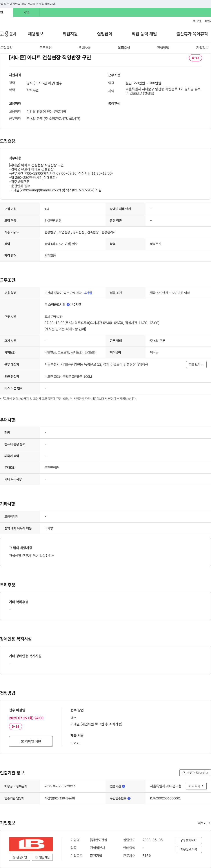Expand 지도 보기 beside 서울특별시 서대문구청
The width and height of the screenshot is (211, 868).
pyautogui.click(x=196, y=786)
